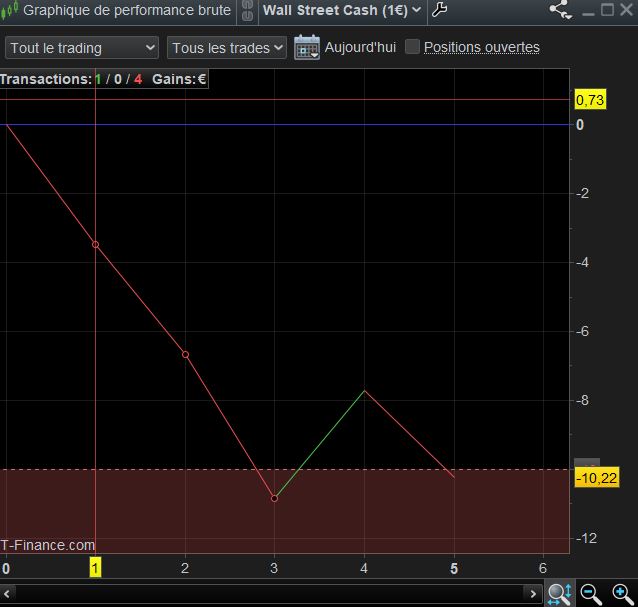The image size is (638, 607).
Task: Click the zoom out magnifier
Action: (x=591, y=594)
